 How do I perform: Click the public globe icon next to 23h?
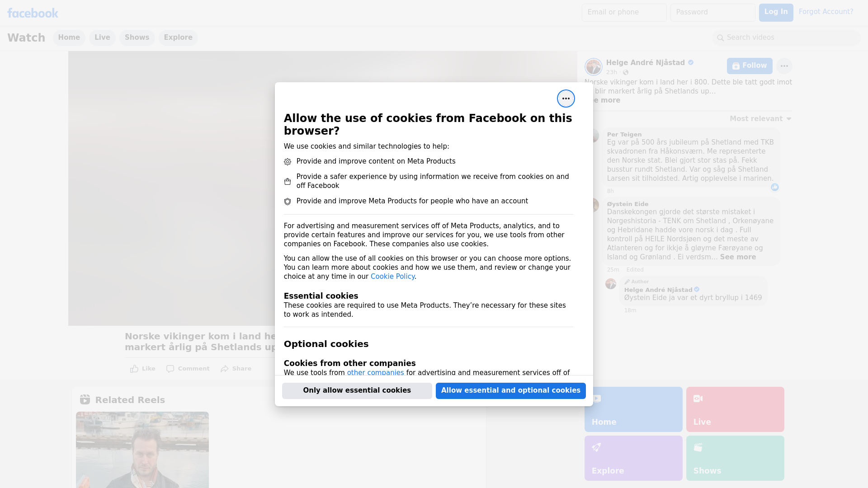click(626, 72)
